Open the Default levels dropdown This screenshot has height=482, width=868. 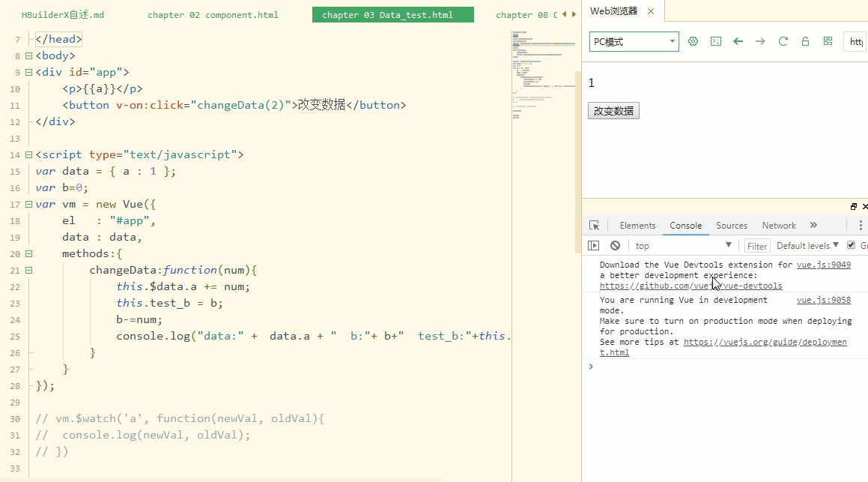[807, 245]
